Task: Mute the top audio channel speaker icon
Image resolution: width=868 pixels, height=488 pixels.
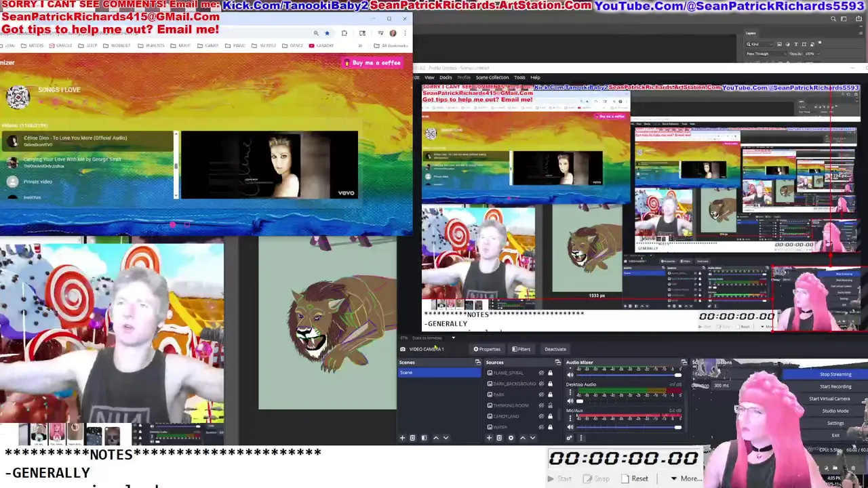Action: pos(570,375)
